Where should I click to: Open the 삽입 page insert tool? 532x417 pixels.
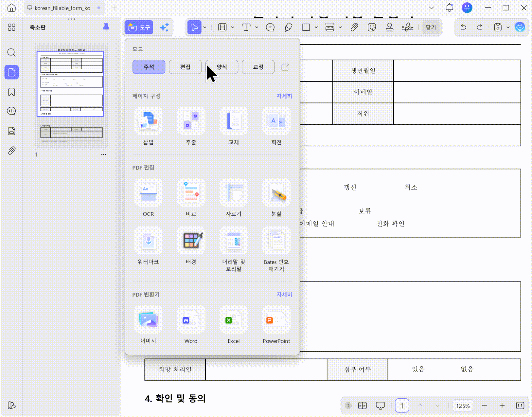(148, 126)
